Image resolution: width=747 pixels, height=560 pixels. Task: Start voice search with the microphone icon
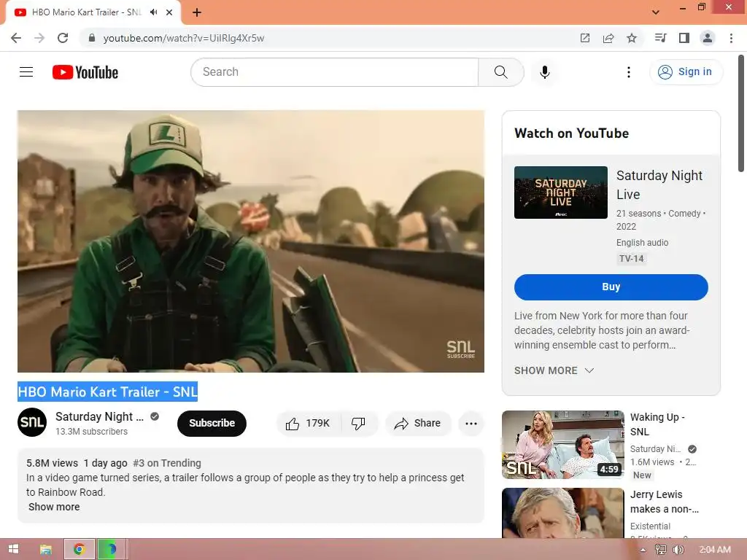click(x=544, y=72)
